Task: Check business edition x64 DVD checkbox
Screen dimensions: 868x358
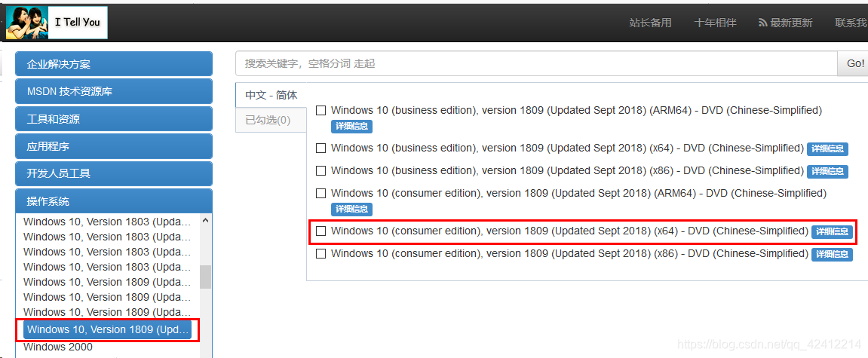Action: click(x=321, y=148)
